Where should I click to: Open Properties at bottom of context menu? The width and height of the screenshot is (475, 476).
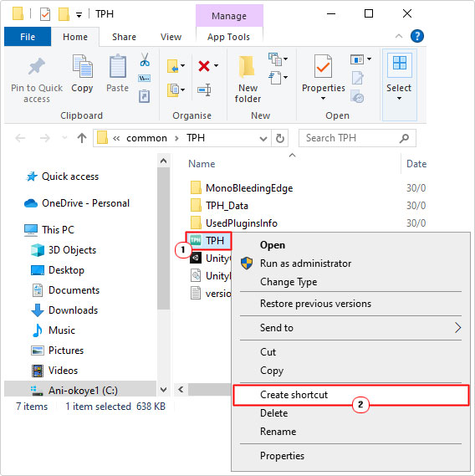[351, 456]
